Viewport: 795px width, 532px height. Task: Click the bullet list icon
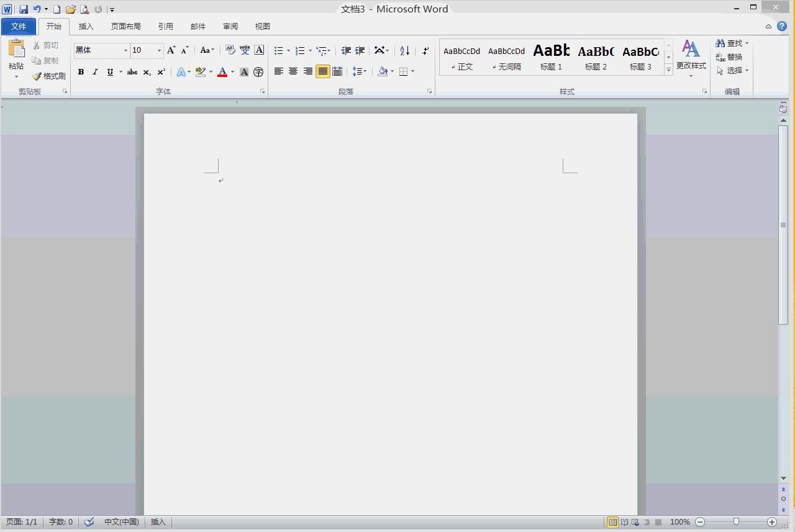(279, 51)
